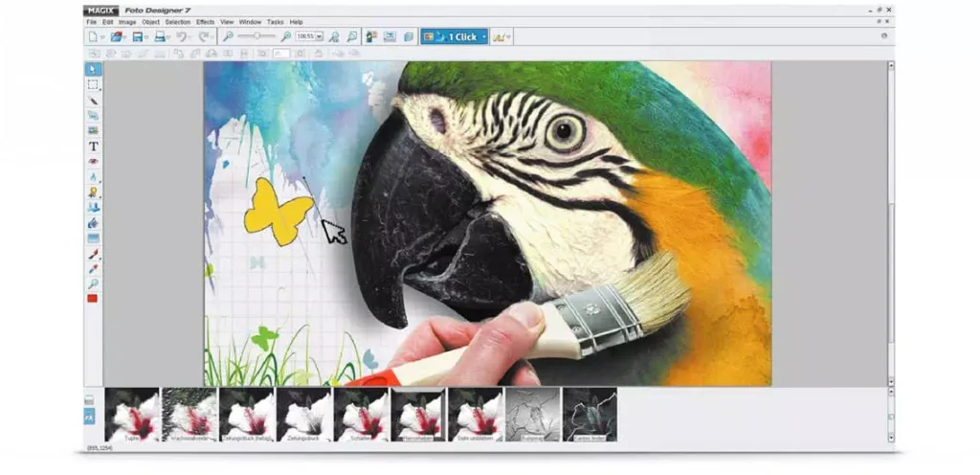Select the eyedropper color picker tool
Screen dimensions: 980x475
93,269
